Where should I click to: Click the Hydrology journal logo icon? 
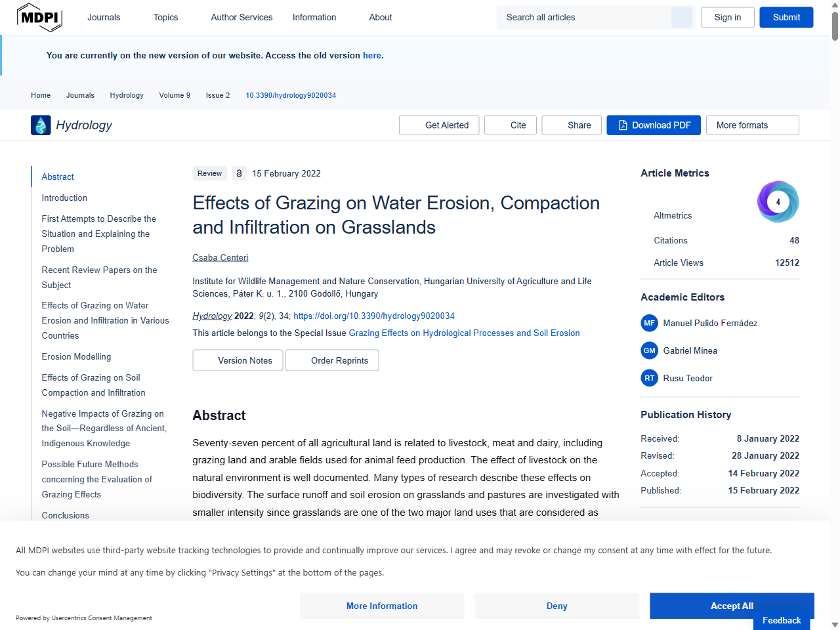(41, 125)
